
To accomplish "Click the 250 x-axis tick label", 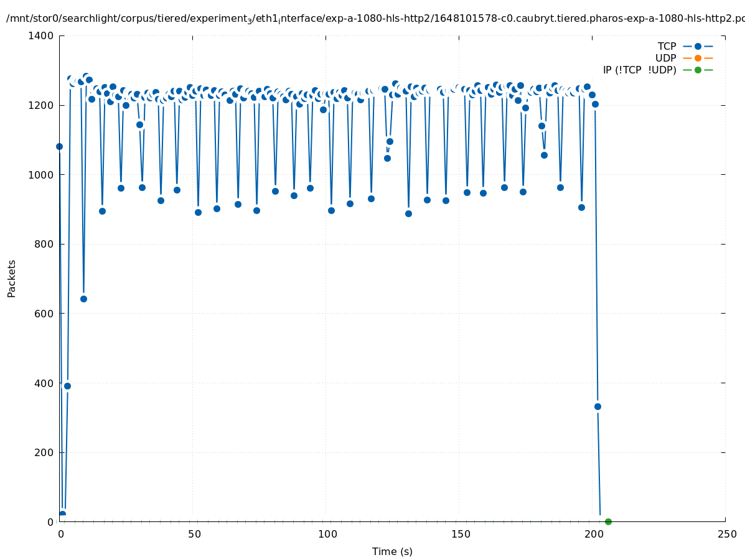I will click(x=726, y=534).
